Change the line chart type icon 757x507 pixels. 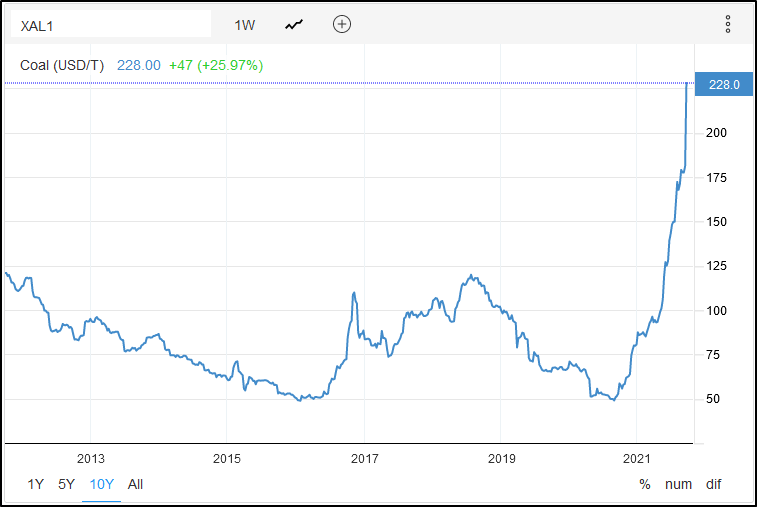coord(294,25)
